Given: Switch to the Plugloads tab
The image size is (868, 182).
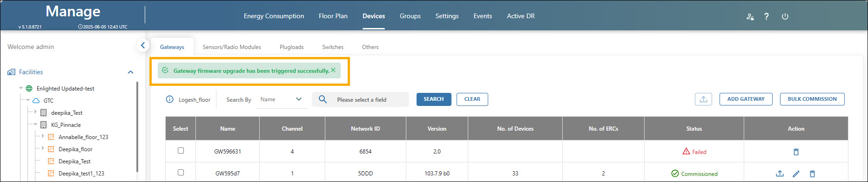Looking at the screenshot, I should click(292, 47).
